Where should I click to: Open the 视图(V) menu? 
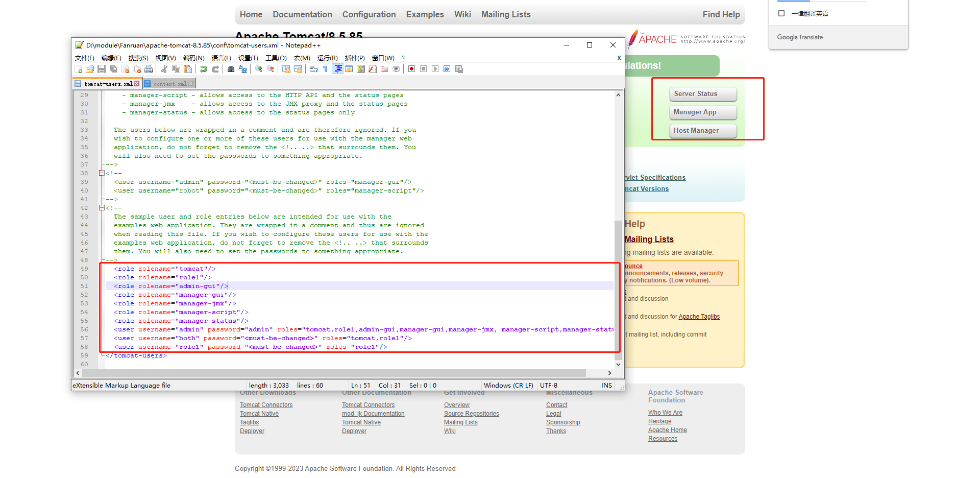(x=166, y=58)
